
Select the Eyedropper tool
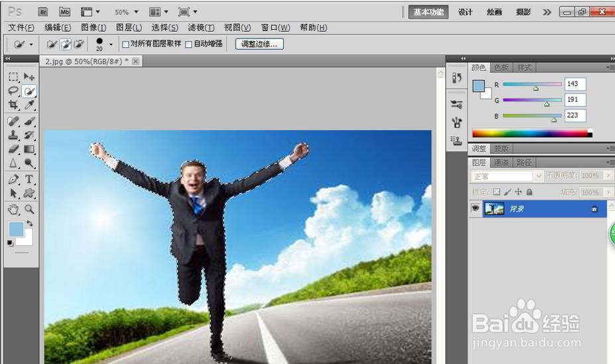coord(29,105)
